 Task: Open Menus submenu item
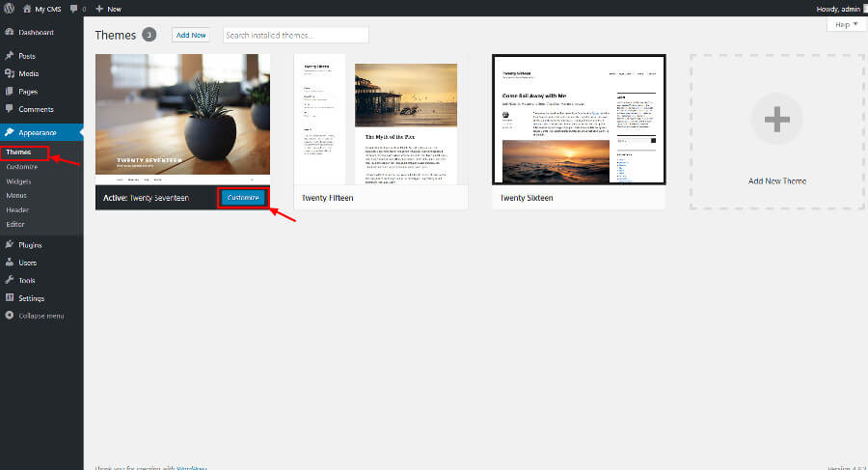[x=16, y=196]
